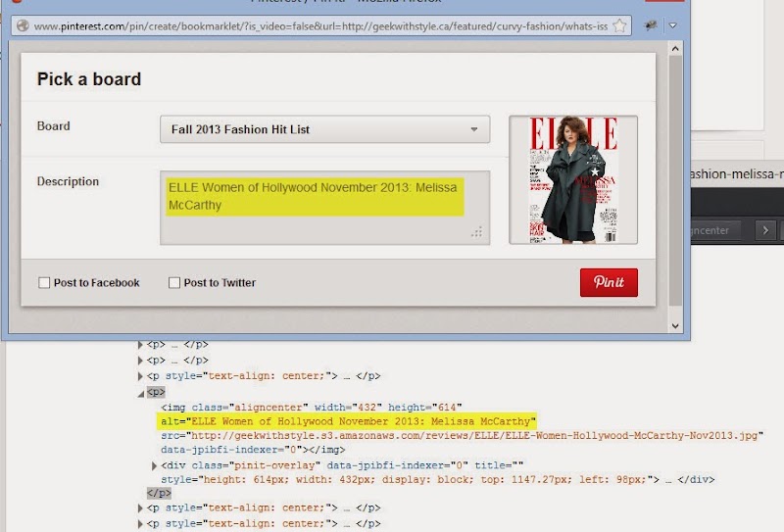This screenshot has height=532, width=784.
Task: Click the Pinterest URL address bar
Action: [x=321, y=26]
